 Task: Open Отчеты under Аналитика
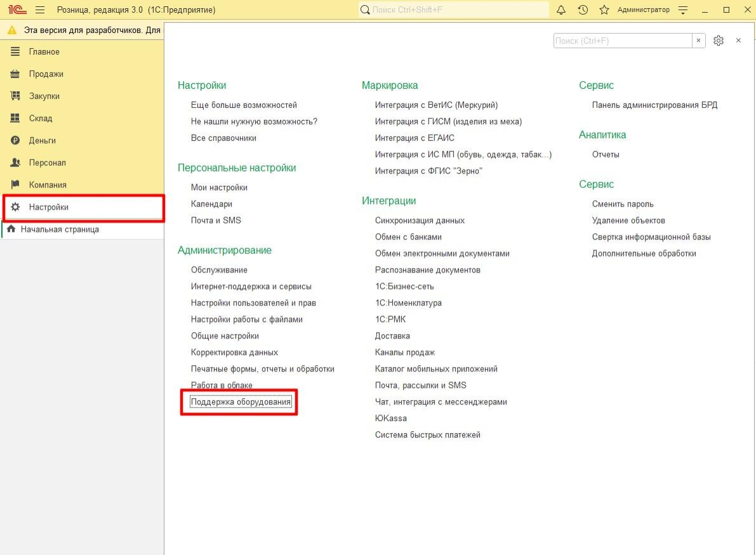click(x=606, y=155)
